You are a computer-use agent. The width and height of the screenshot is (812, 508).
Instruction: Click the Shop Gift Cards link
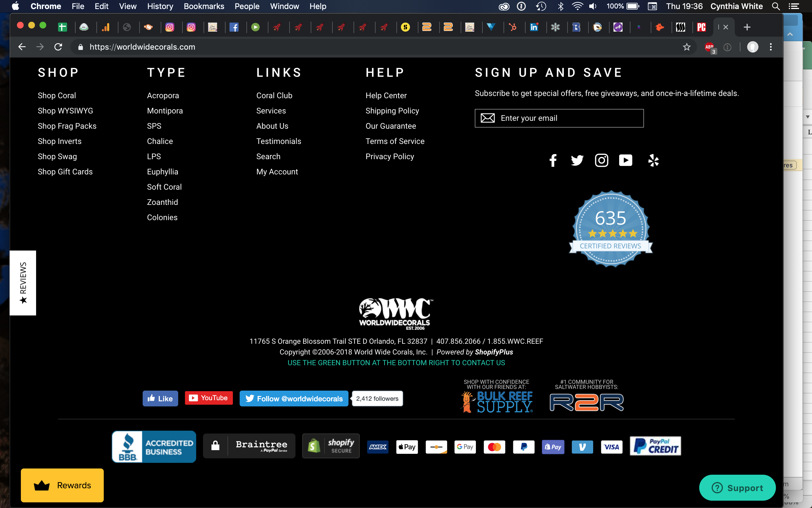[x=65, y=172]
